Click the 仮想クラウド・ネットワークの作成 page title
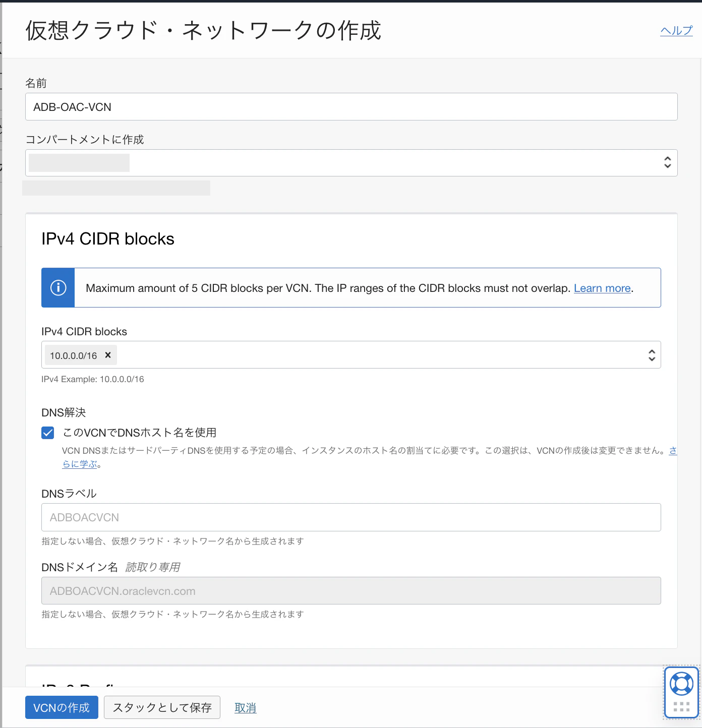The height and width of the screenshot is (728, 702). (x=203, y=30)
